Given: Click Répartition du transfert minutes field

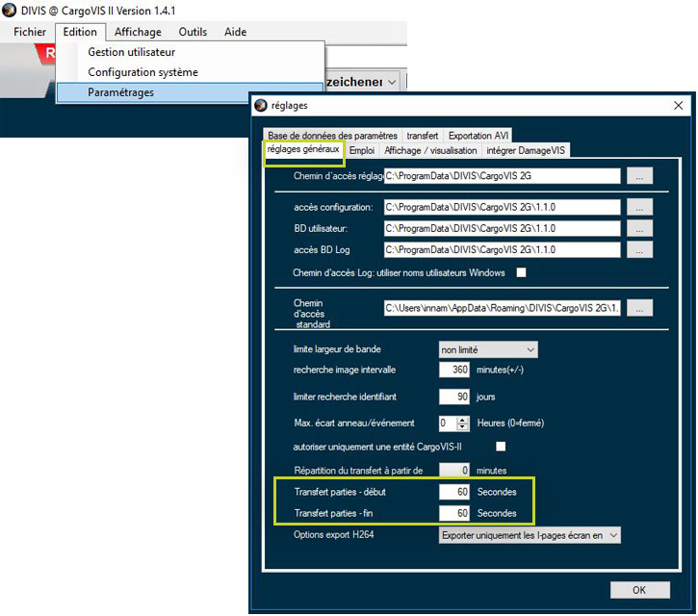Looking at the screenshot, I should tap(454, 471).
